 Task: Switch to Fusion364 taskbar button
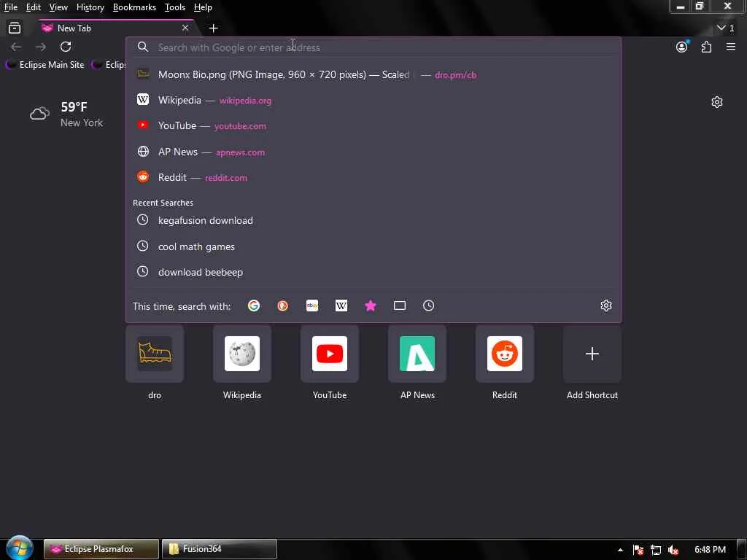219,549
